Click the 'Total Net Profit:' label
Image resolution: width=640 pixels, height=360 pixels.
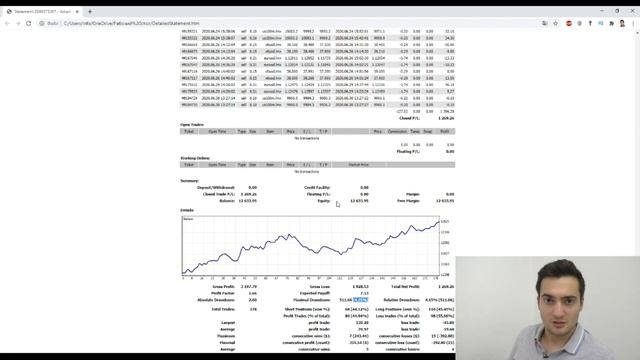point(405,287)
